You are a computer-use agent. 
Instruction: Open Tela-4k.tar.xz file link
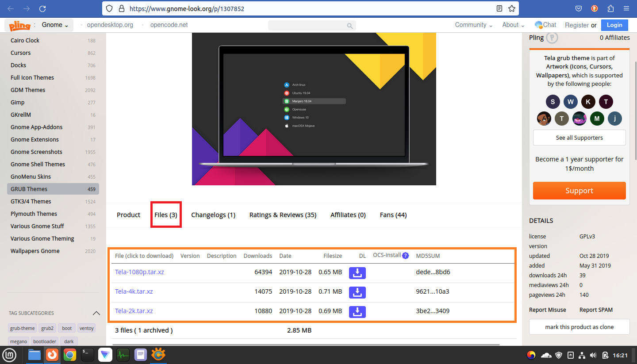tap(134, 291)
